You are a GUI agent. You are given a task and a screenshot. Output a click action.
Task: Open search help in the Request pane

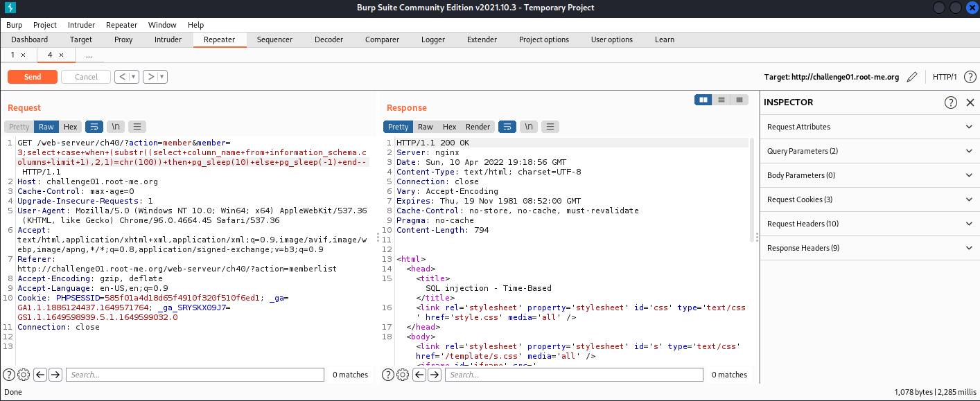pyautogui.click(x=9, y=375)
